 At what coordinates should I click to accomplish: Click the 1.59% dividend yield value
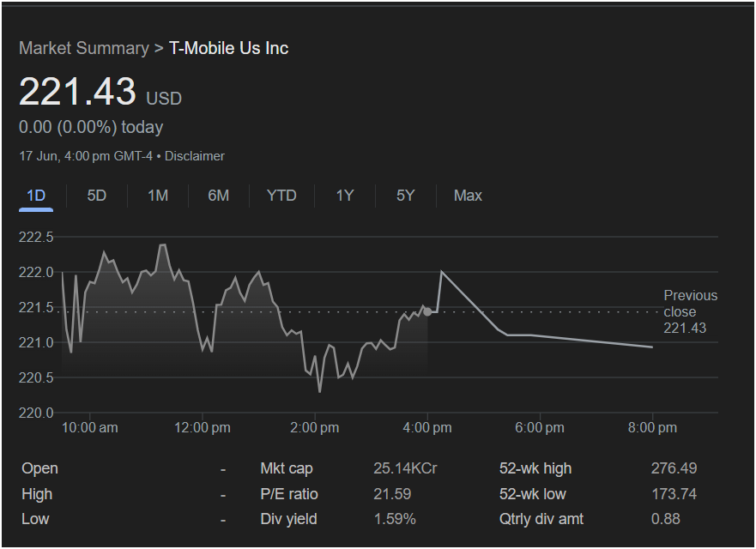[395, 519]
